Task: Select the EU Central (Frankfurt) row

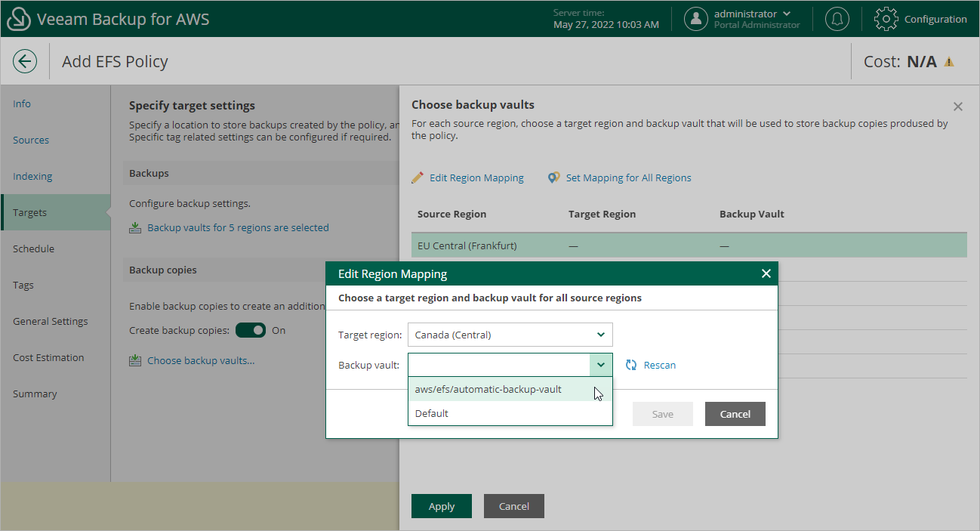Action: pyautogui.click(x=689, y=245)
